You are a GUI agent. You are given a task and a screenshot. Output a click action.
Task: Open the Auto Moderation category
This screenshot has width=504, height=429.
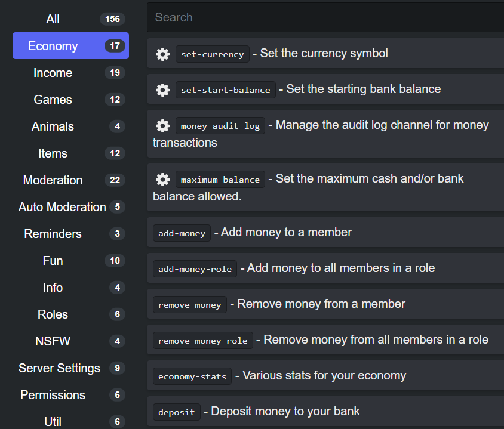(70, 207)
